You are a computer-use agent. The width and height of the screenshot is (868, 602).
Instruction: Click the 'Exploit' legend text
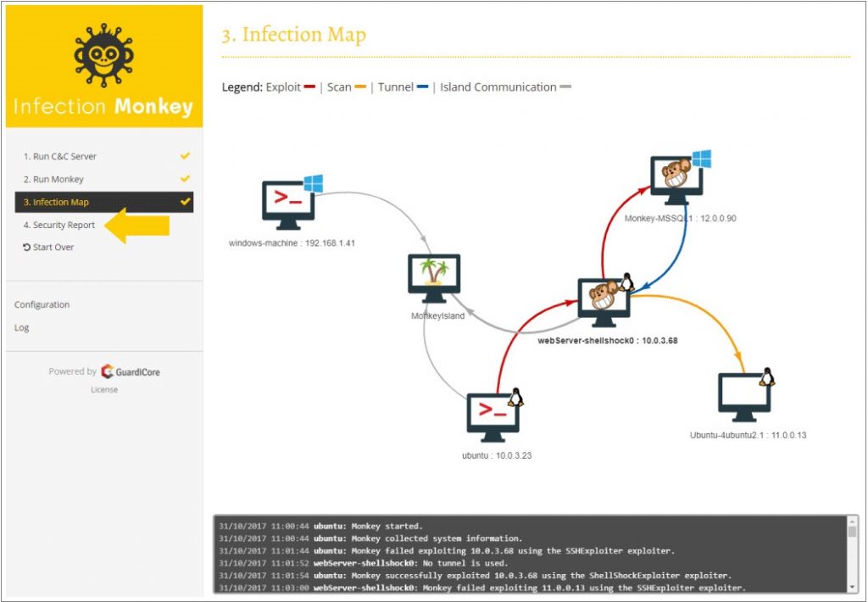[x=283, y=87]
